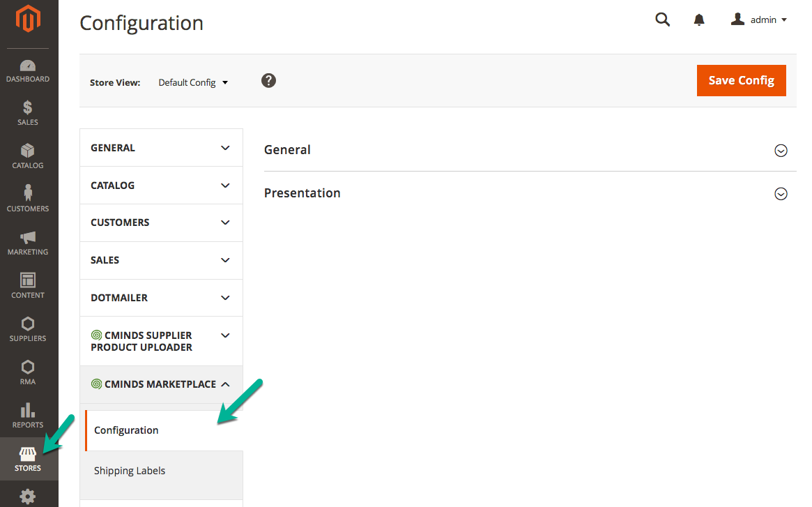The height and width of the screenshot is (507, 812).
Task: Expand the Presentation settings section
Action: tap(781, 194)
